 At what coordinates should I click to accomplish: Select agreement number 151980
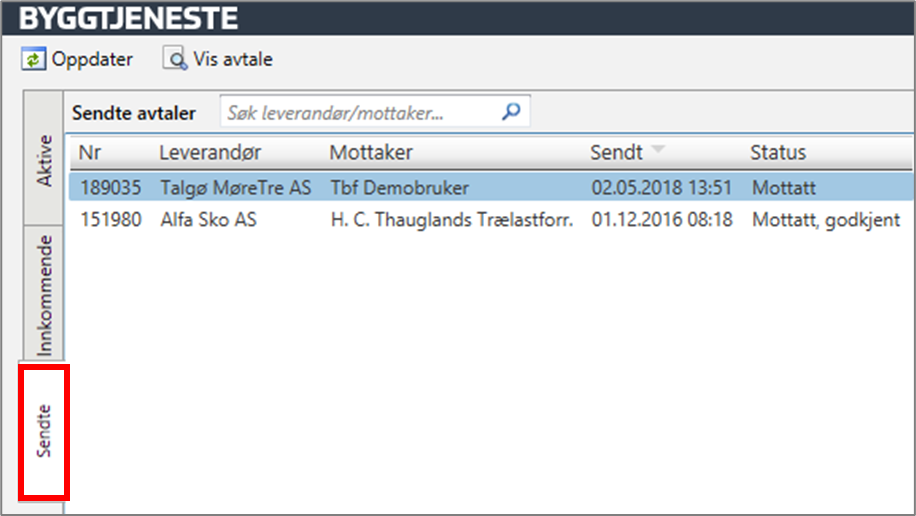(x=110, y=219)
